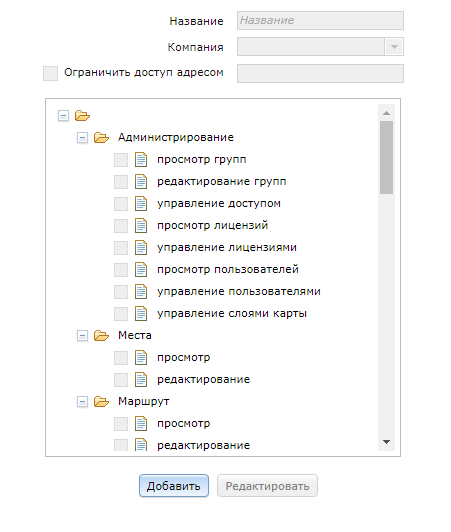Click the Маршрут folder icon

[101, 402]
